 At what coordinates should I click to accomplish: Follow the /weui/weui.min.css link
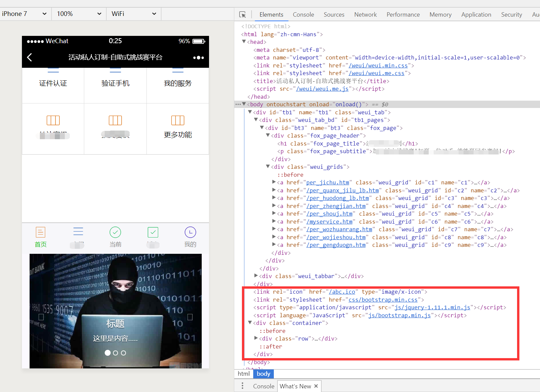pos(378,65)
